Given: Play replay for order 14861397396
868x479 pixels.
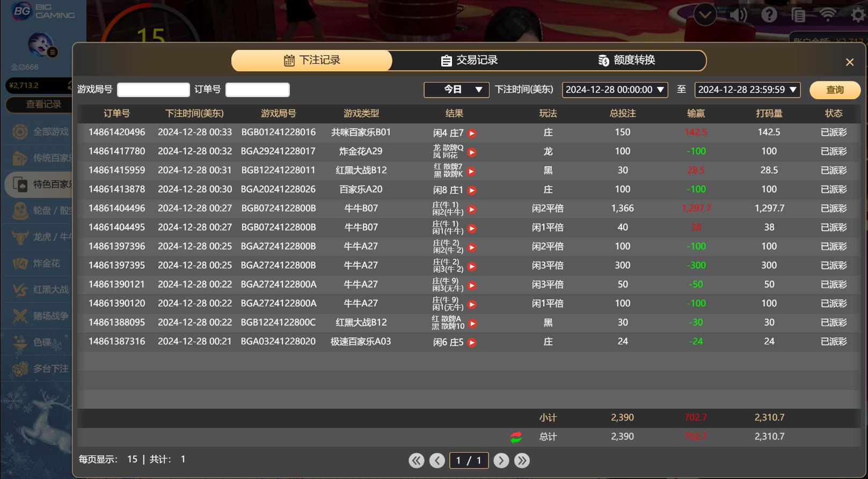Looking at the screenshot, I should (472, 247).
